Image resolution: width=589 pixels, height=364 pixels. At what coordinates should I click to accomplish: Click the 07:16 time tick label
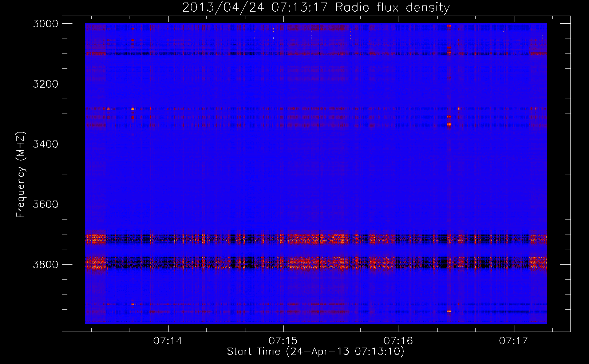click(x=398, y=341)
